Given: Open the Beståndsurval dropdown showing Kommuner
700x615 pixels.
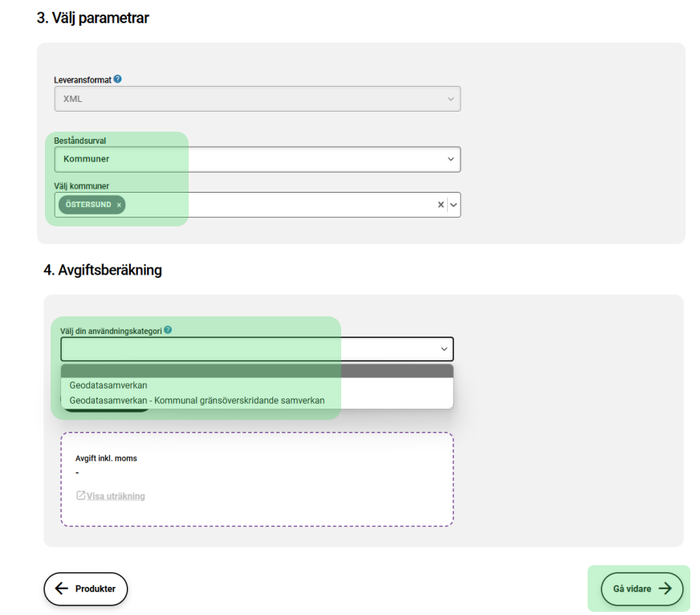Looking at the screenshot, I should pos(257,159).
